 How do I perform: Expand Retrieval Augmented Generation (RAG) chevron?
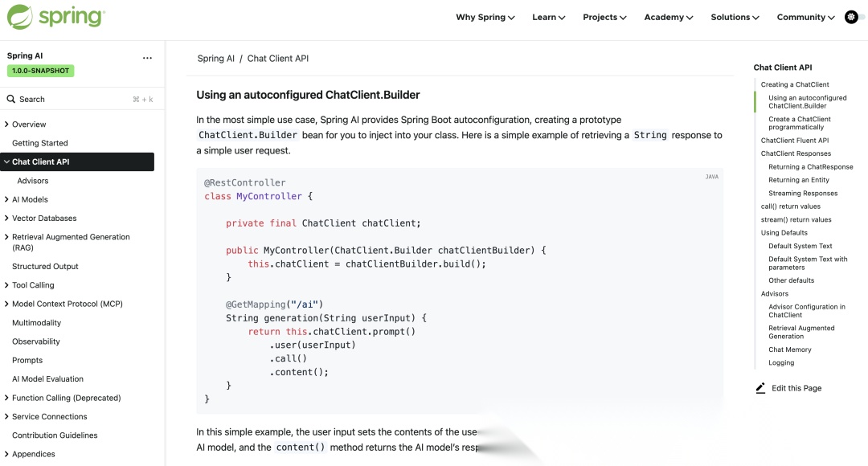pyautogui.click(x=6, y=237)
